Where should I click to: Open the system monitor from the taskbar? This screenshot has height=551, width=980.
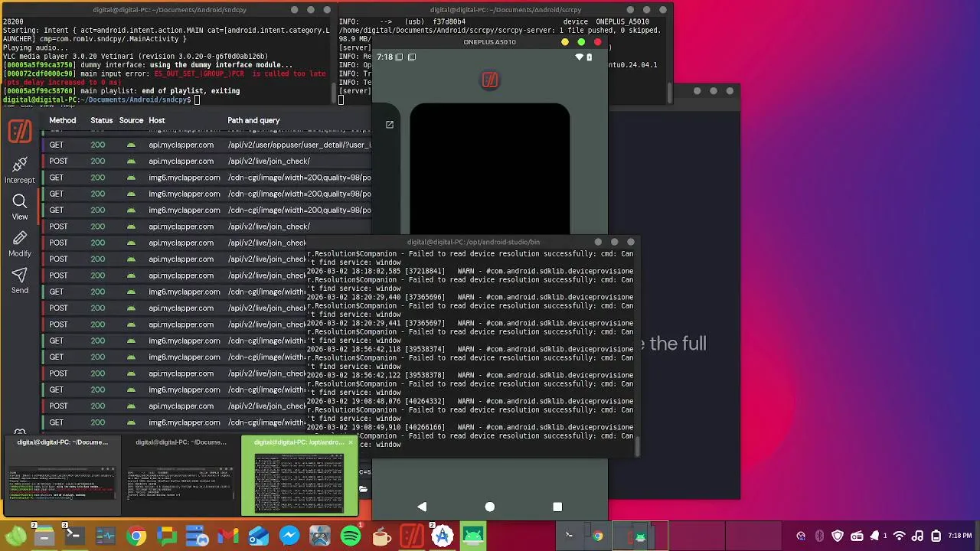click(x=106, y=536)
